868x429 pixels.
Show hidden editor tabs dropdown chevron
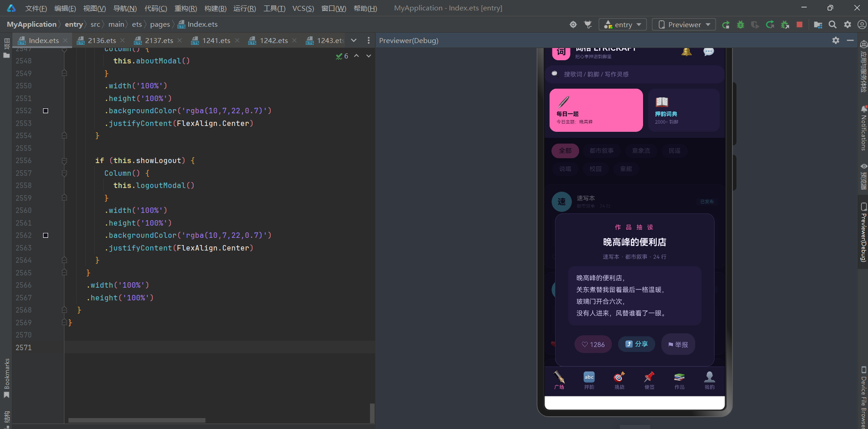[354, 40]
